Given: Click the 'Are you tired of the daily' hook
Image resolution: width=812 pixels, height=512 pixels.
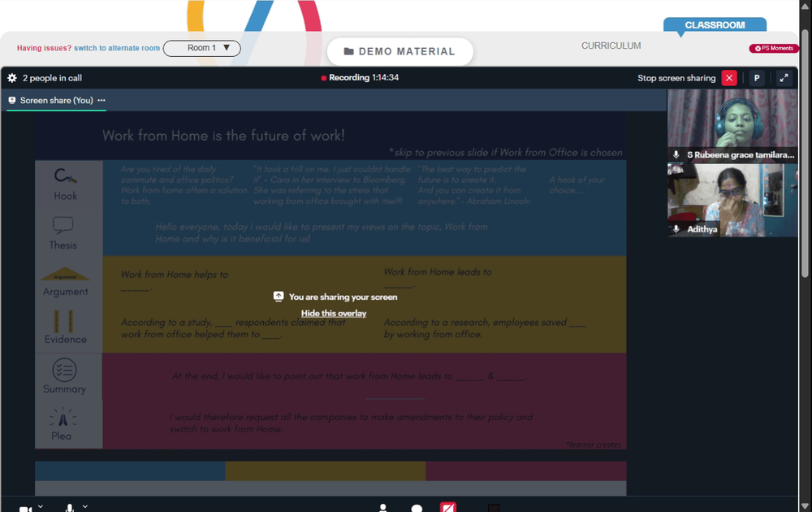Looking at the screenshot, I should (184, 185).
